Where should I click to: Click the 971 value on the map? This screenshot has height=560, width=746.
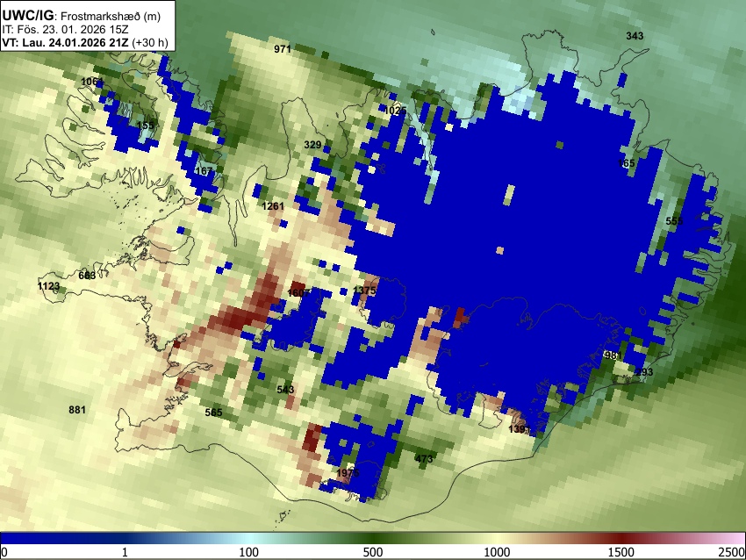coord(283,49)
